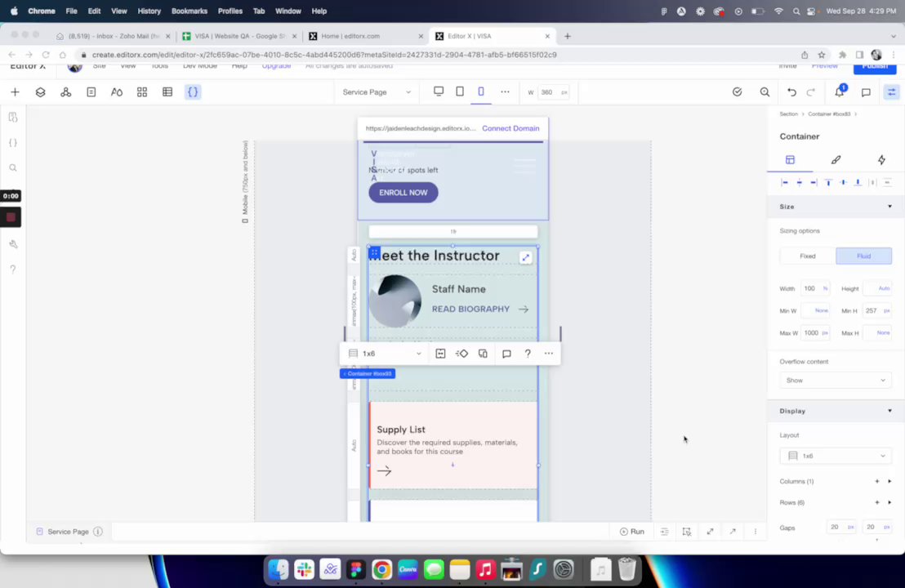Screen dimensions: 905x588
Task: Expand the Columns (1) arrow
Action: point(889,481)
